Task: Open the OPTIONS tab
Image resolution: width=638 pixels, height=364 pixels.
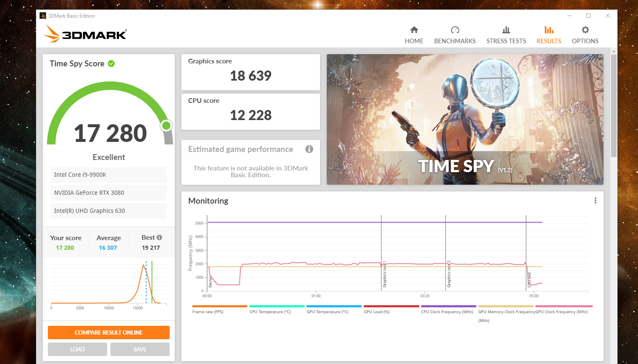Action: pos(585,35)
